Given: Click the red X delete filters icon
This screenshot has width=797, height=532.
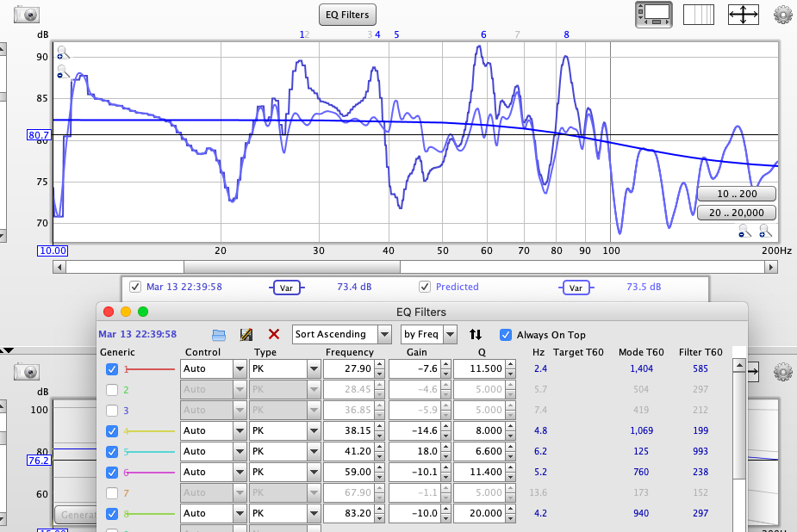Looking at the screenshot, I should coord(274,334).
